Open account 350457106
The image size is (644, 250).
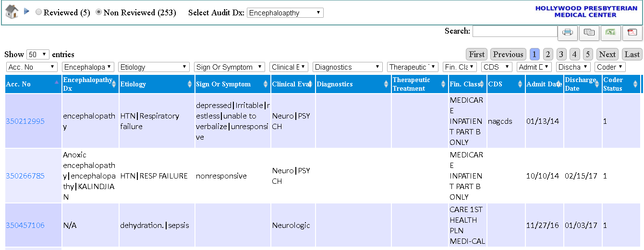point(25,226)
